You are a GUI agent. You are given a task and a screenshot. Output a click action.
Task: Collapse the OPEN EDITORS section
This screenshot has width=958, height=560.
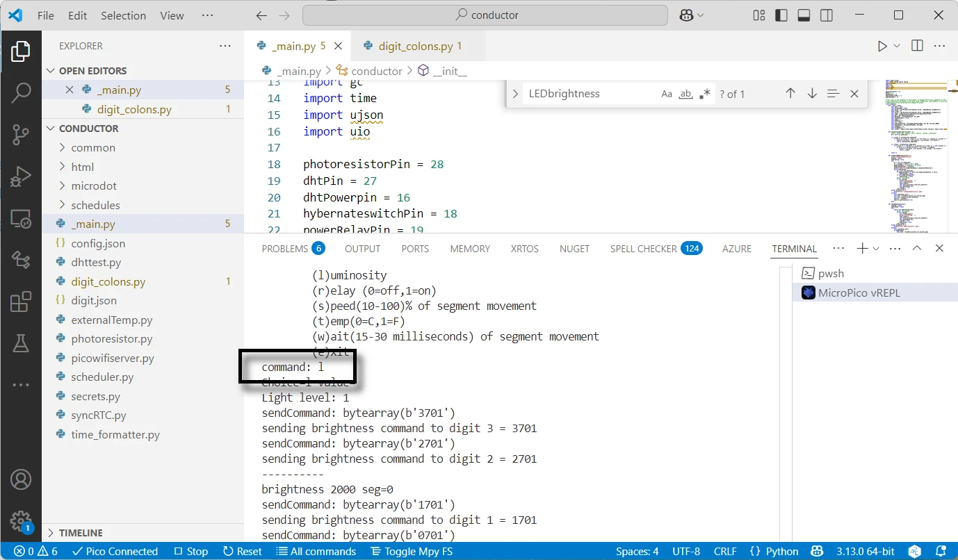click(143, 71)
